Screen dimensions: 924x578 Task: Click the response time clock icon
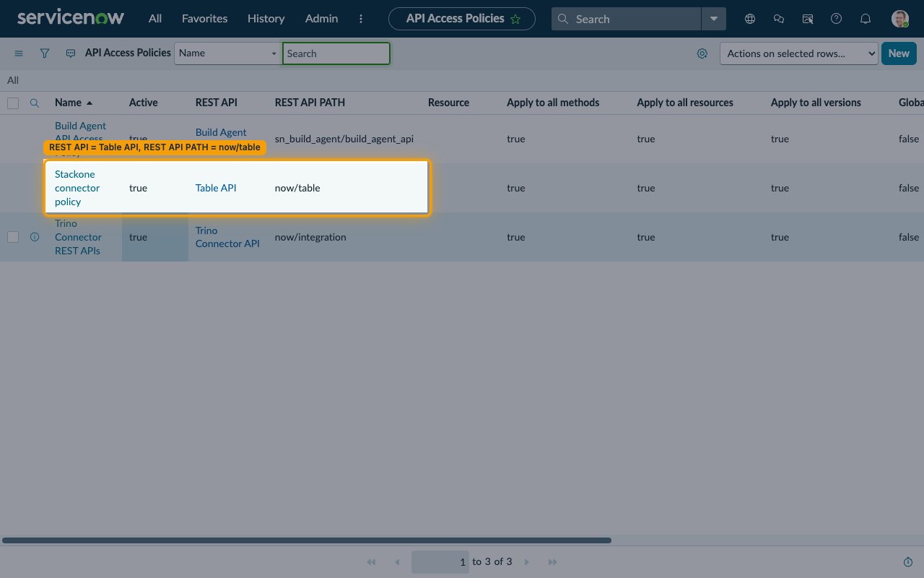click(x=908, y=562)
